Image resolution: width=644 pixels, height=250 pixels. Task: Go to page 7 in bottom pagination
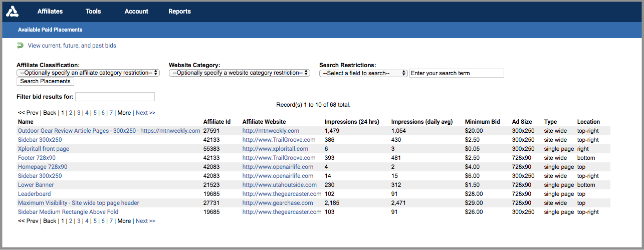click(x=111, y=221)
